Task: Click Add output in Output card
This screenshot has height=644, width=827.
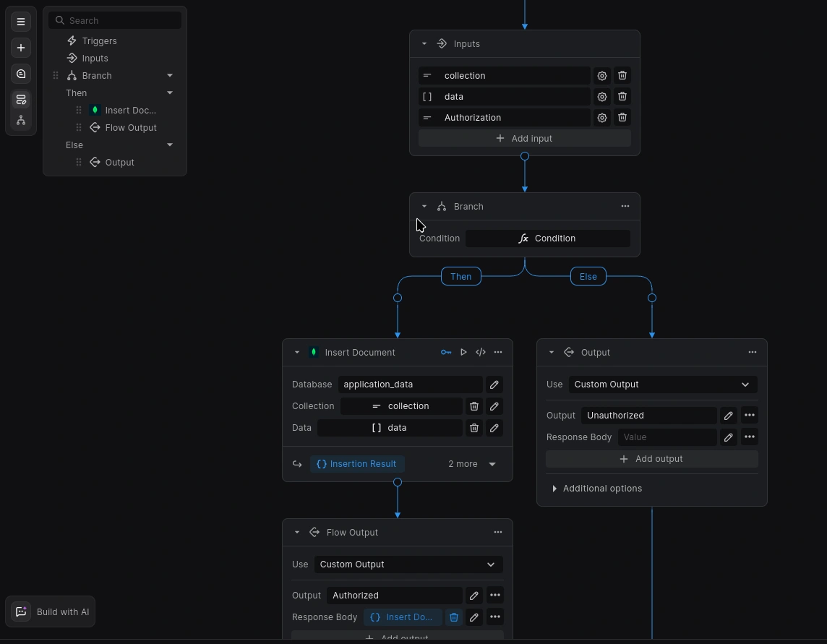Action: pyautogui.click(x=652, y=459)
